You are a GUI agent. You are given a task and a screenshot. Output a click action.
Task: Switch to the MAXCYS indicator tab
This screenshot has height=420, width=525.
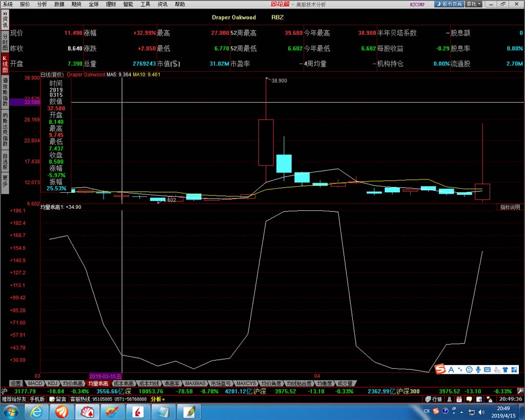[x=246, y=383]
